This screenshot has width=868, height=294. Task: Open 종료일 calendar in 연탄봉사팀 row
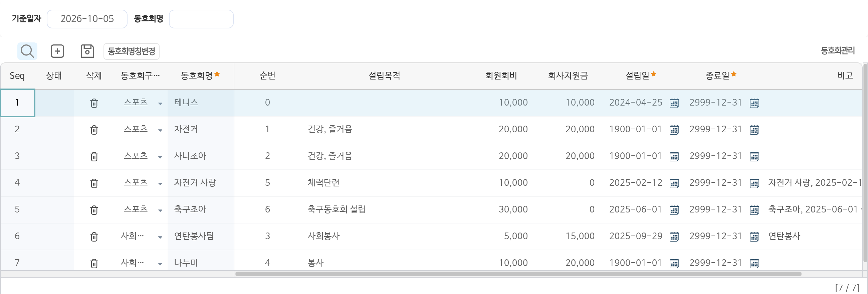point(754,236)
